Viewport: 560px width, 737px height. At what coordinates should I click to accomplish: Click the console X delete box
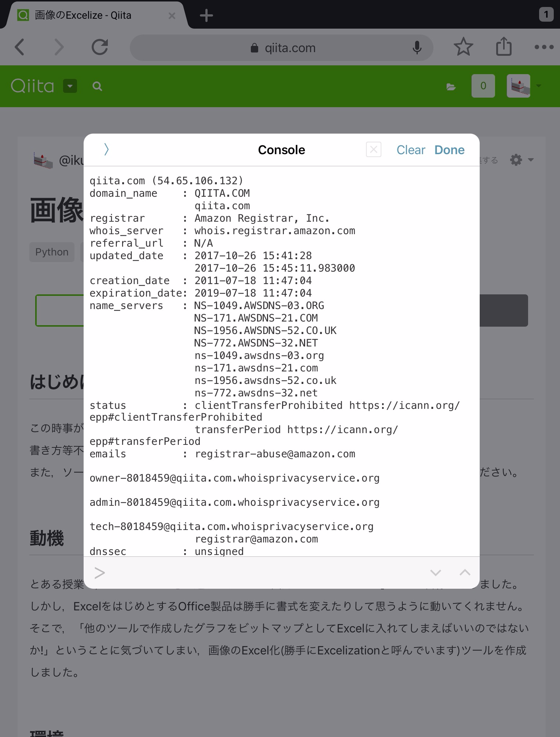pyautogui.click(x=374, y=149)
